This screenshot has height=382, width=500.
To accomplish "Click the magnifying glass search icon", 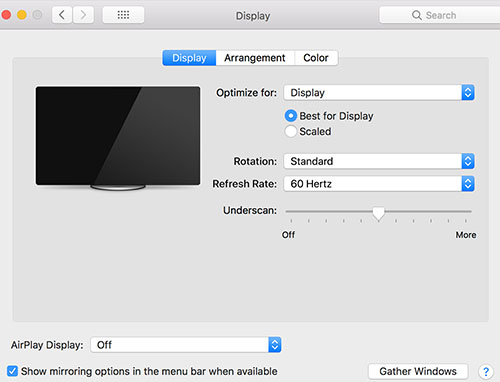I will click(417, 15).
